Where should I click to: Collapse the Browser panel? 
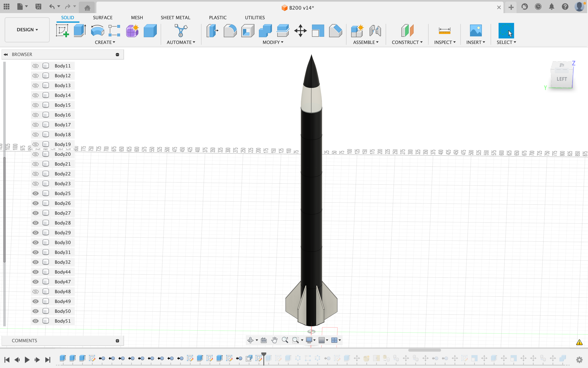pos(6,54)
